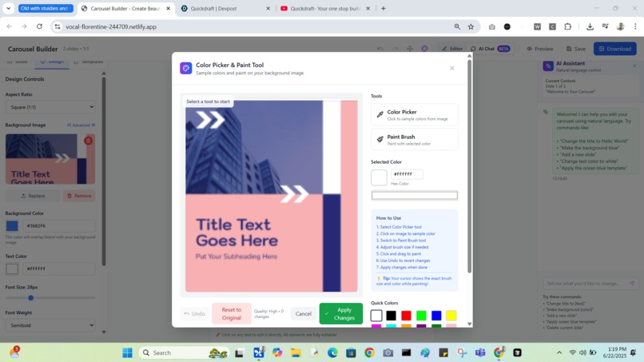This screenshot has height=362, width=644.
Task: Click Remove background image button
Action: coord(79,196)
